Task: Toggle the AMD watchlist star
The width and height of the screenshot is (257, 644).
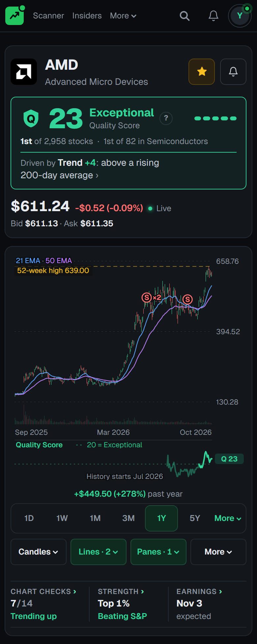Action: tap(202, 72)
